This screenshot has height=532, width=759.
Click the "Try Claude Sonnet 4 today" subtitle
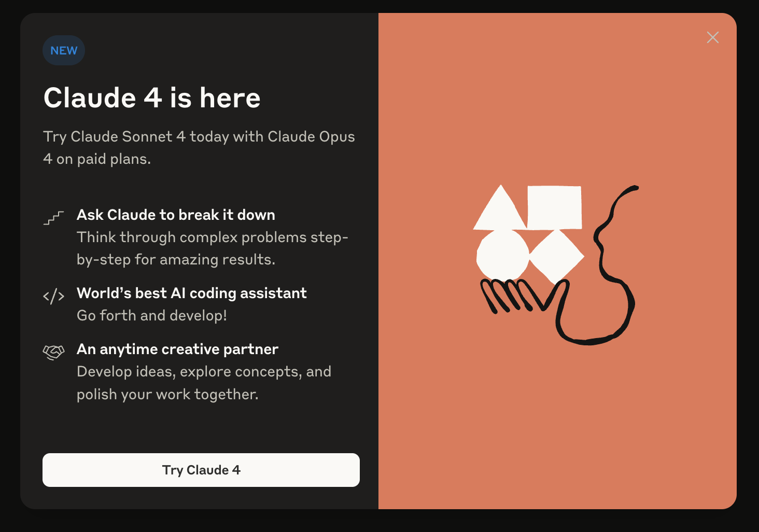tap(199, 148)
